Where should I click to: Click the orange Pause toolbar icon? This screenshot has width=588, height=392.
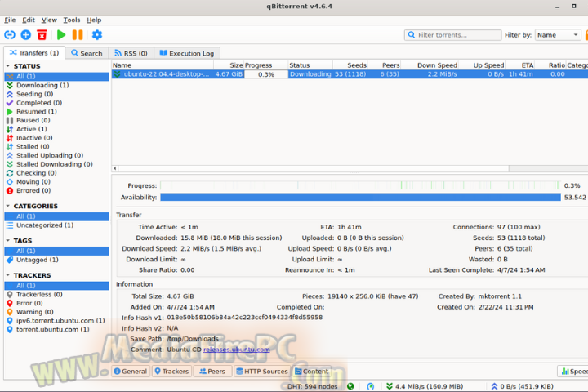(78, 35)
